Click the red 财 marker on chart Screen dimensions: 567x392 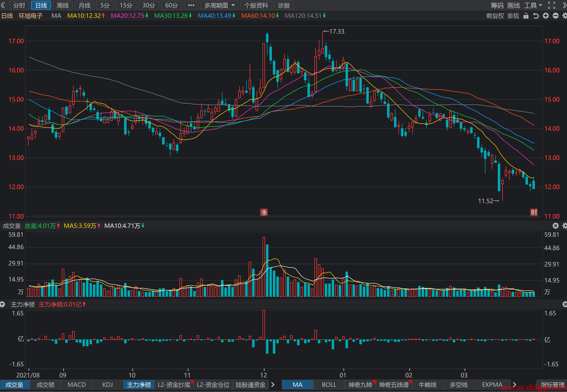(534, 212)
